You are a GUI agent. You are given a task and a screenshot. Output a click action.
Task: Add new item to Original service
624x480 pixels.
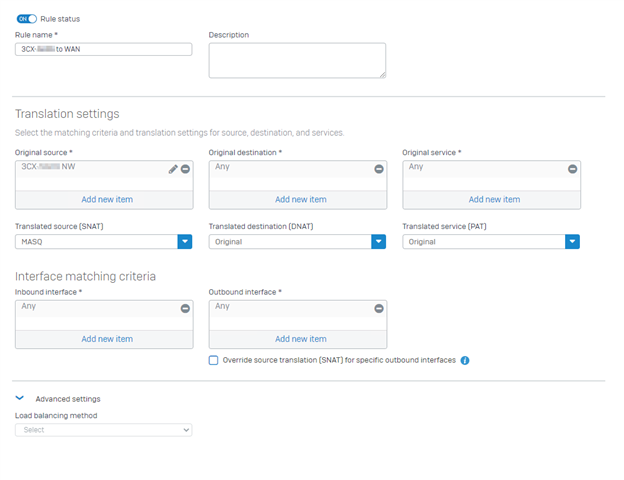[x=494, y=199]
